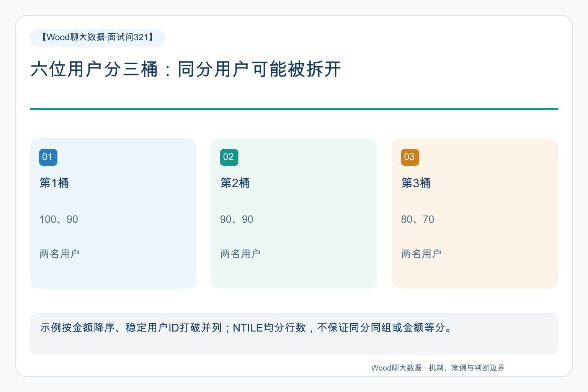Click 两名用户 in the 第3桶 card
Image resolution: width=588 pixels, height=392 pixels.
(421, 254)
